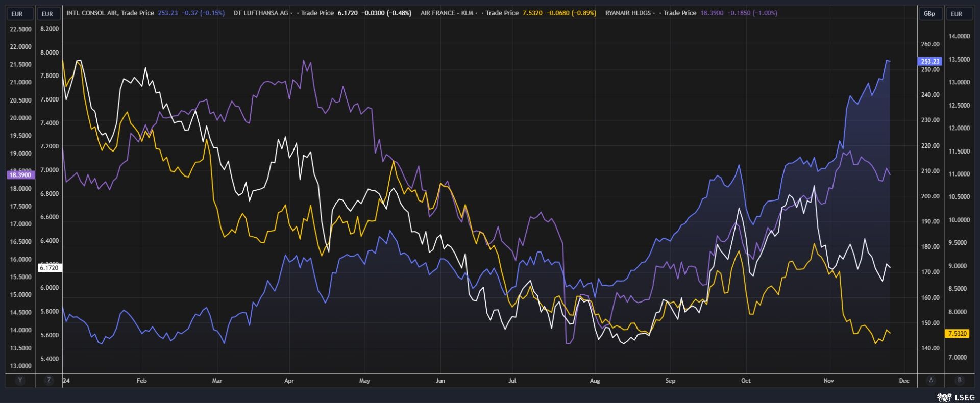Select the A axis button at bottom right
This screenshot has width=980, height=403.
pos(931,380)
